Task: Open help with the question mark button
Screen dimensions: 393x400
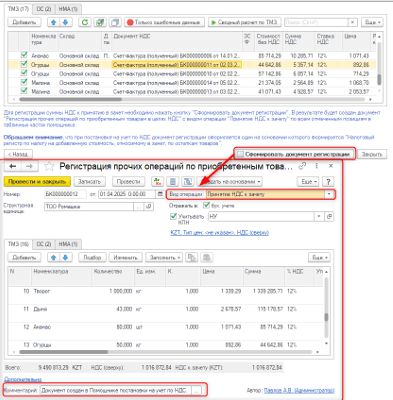Action: tap(328, 182)
